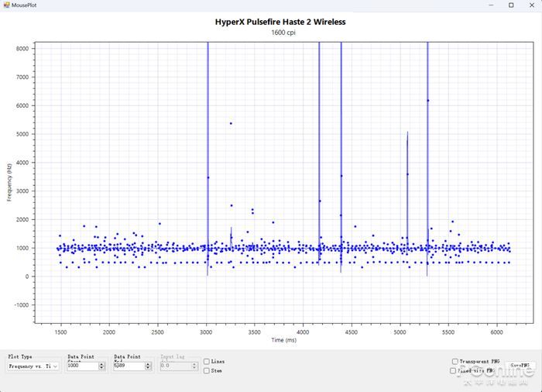Click the Data Point Start spinner arrows

click(101, 366)
